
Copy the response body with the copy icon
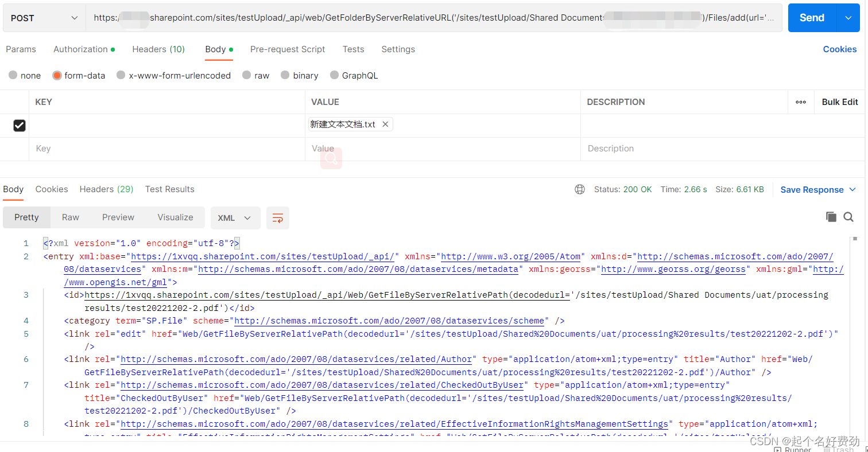point(831,217)
